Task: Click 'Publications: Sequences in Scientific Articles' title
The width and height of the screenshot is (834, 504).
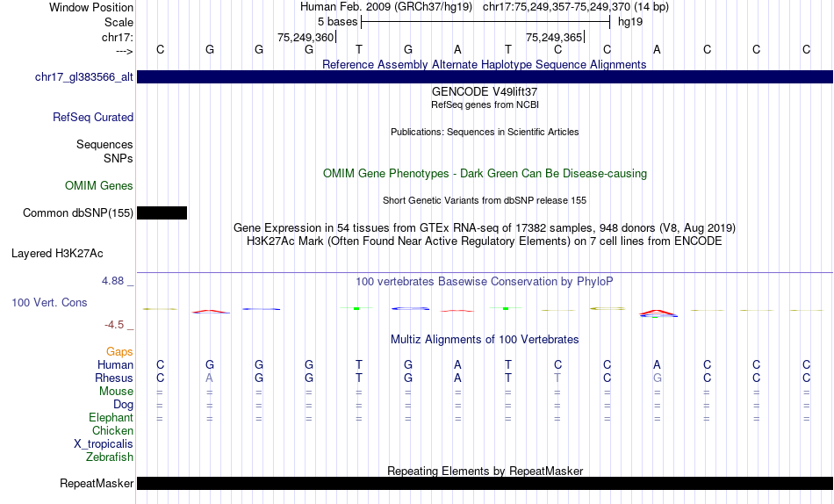Action: pyautogui.click(x=485, y=132)
